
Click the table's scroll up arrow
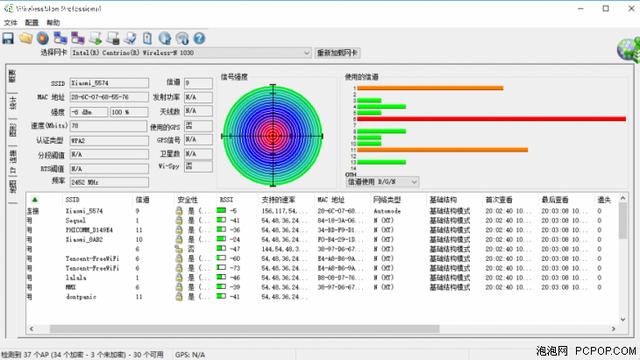[623, 198]
